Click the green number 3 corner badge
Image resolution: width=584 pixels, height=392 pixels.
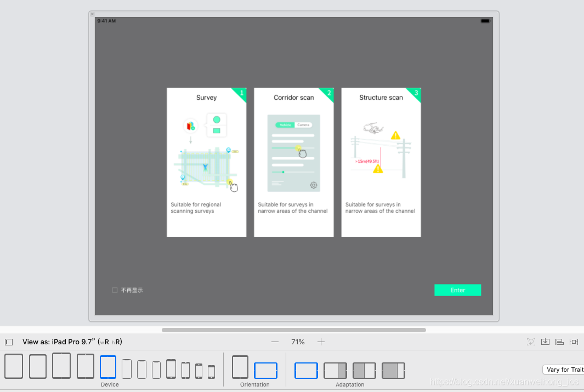tap(416, 93)
